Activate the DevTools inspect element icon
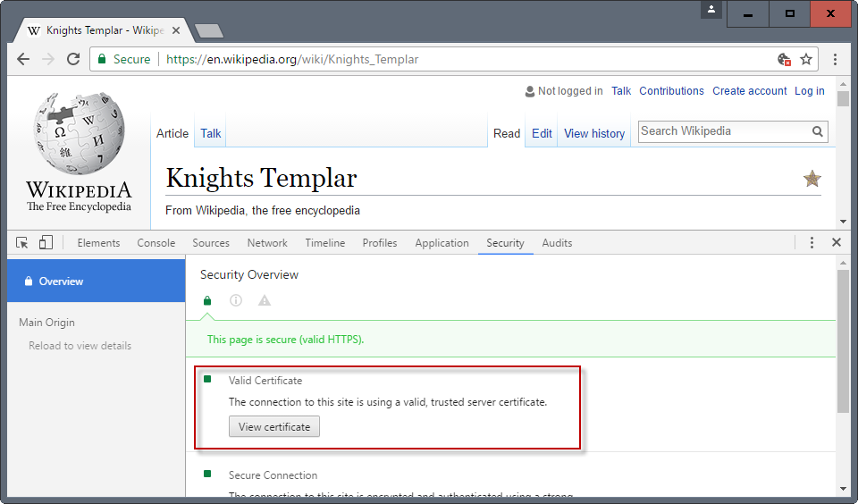 21,242
